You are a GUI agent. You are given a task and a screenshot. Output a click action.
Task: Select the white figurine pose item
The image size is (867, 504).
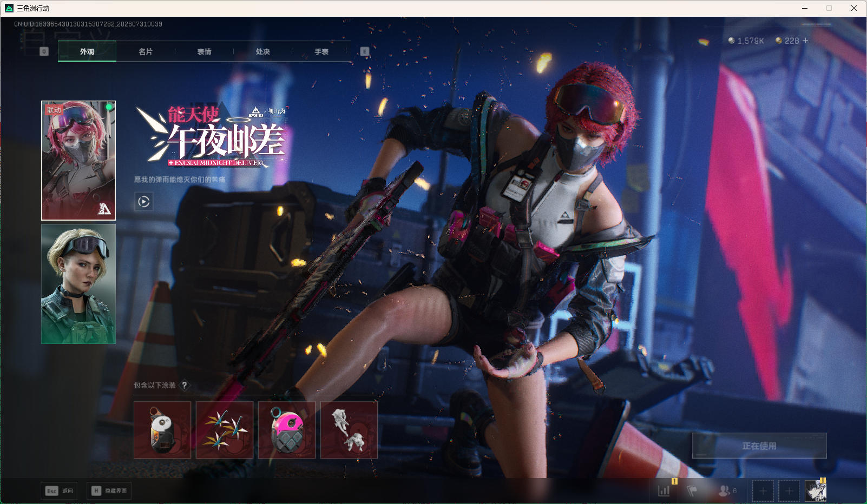[x=349, y=430]
